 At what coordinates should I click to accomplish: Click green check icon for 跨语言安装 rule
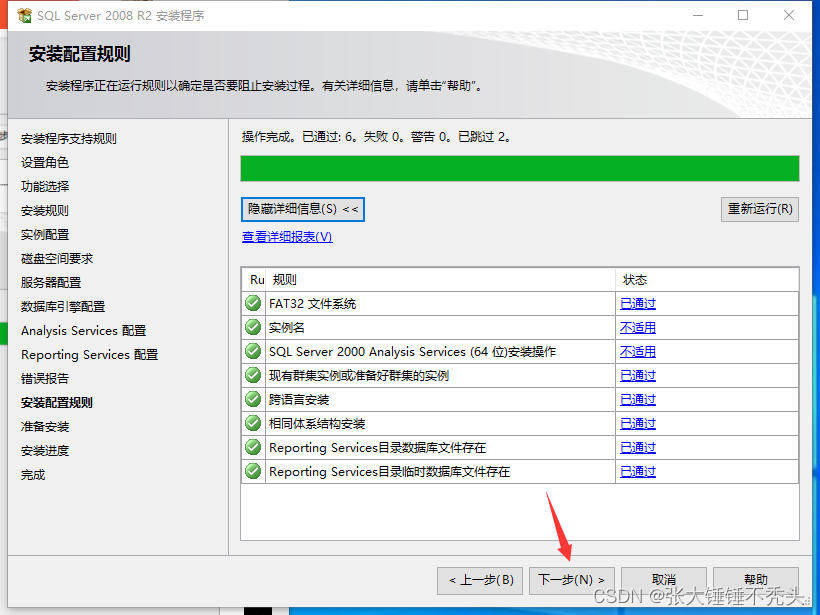(253, 400)
